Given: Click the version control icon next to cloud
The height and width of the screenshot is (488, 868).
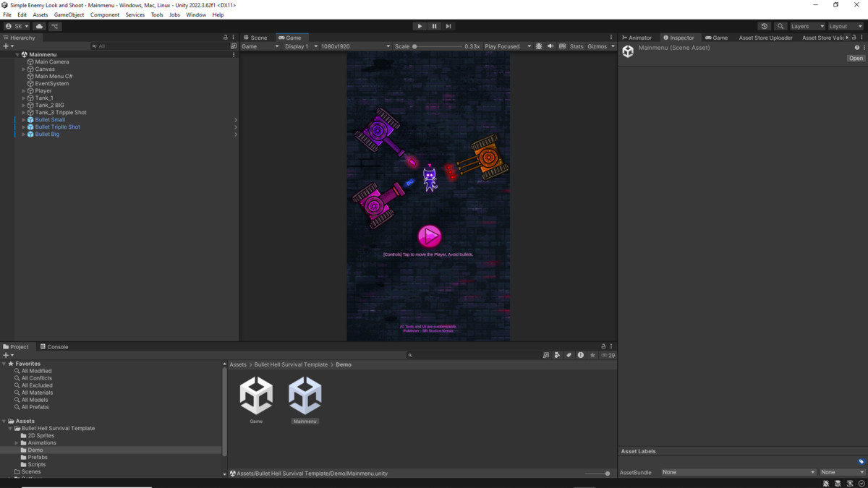Looking at the screenshot, I should coord(55,26).
